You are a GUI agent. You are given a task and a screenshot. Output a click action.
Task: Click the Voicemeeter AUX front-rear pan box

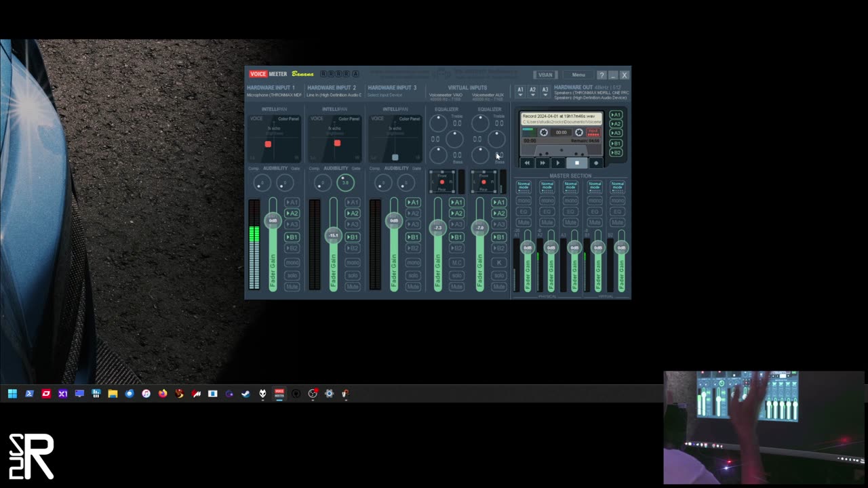(484, 182)
